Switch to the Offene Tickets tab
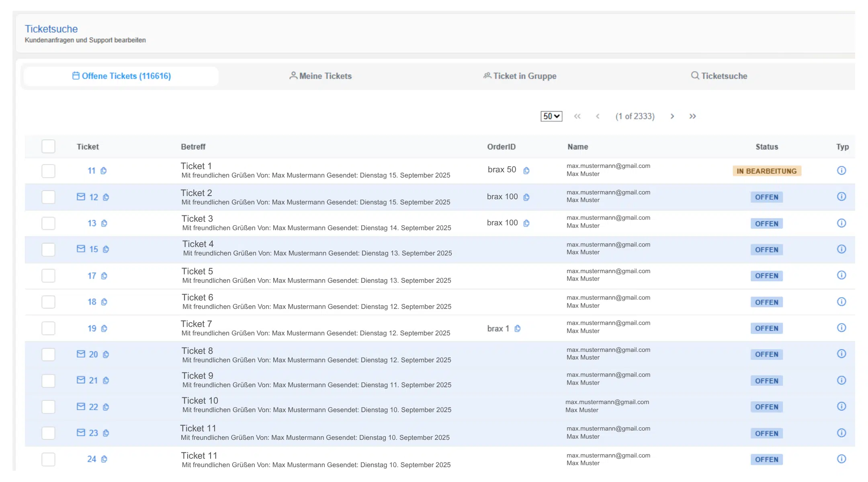Image resolution: width=868 pixels, height=482 pixels. (x=121, y=76)
